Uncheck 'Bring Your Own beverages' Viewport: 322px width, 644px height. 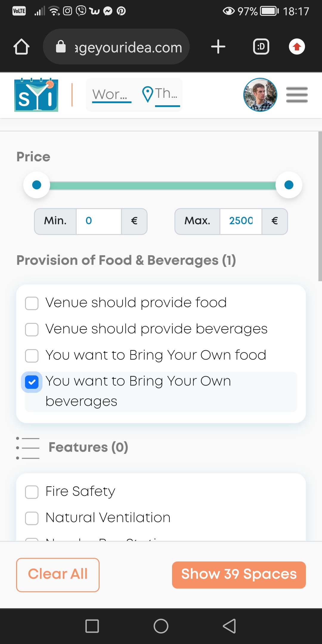tap(32, 382)
